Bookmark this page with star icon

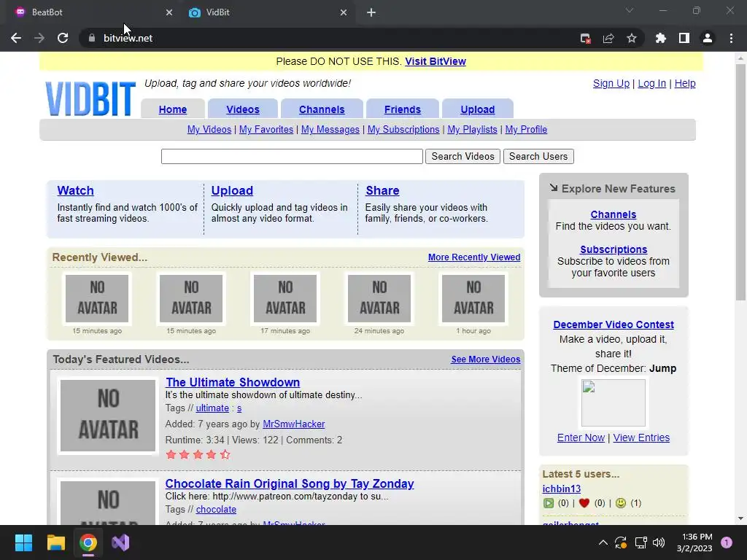[632, 38]
